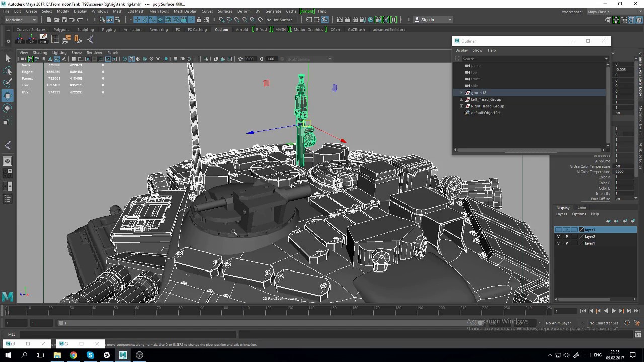Expand Left_Tread_Group in Outliner

[462, 99]
